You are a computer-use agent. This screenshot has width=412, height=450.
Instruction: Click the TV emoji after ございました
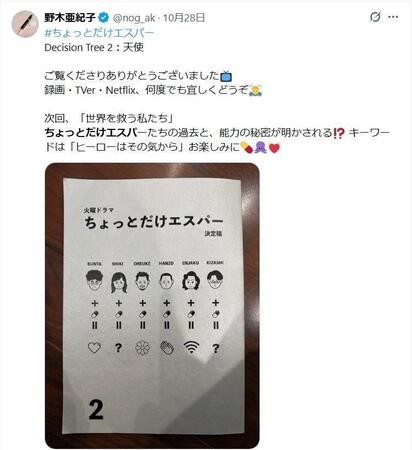(x=226, y=76)
